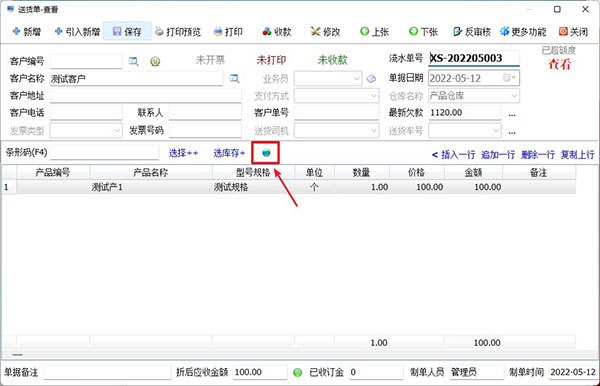The image size is (600, 386).
Task: Click the 数量 column header
Action: [x=362, y=173]
